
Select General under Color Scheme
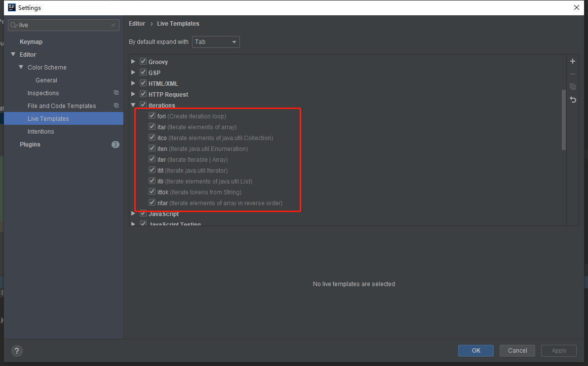[x=46, y=80]
